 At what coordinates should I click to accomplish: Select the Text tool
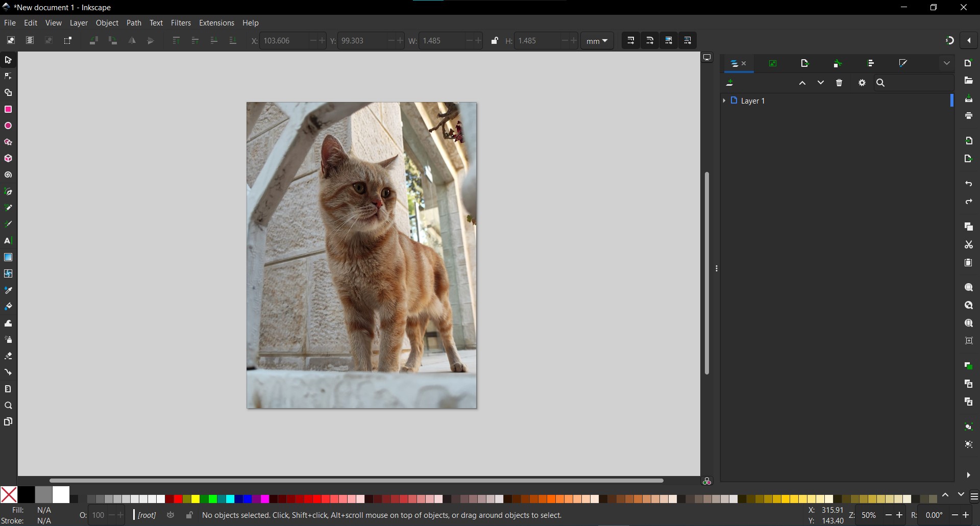pos(8,241)
